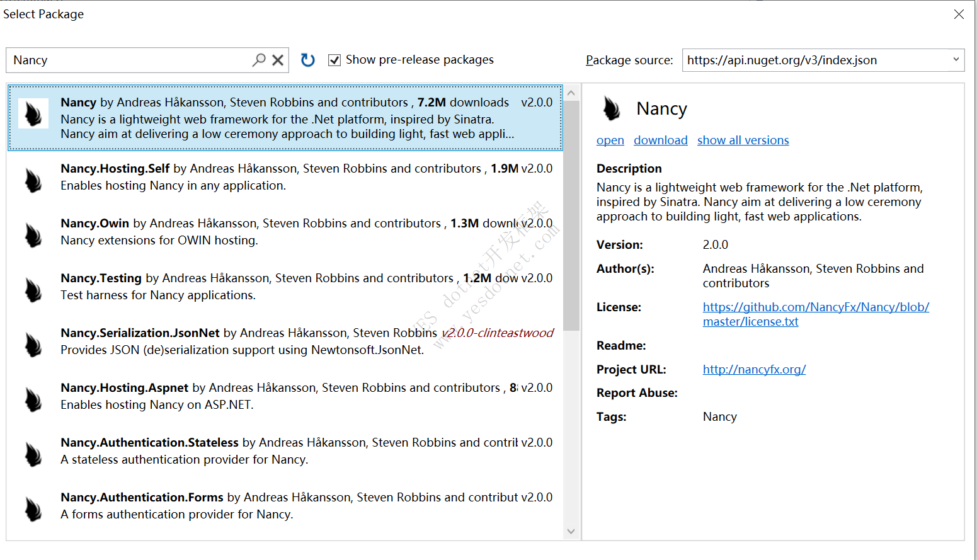Select the Nancy.Owin package title
Viewport: 977px width, 560px height.
95,223
